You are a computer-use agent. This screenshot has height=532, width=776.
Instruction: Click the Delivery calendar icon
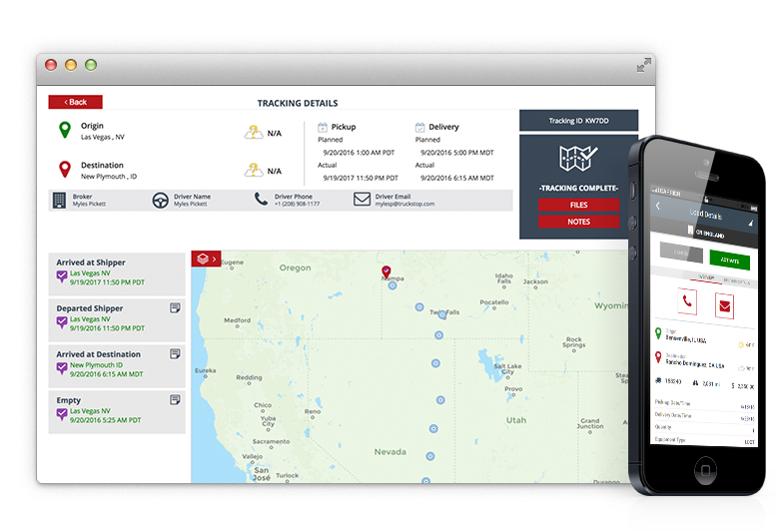coord(419,127)
